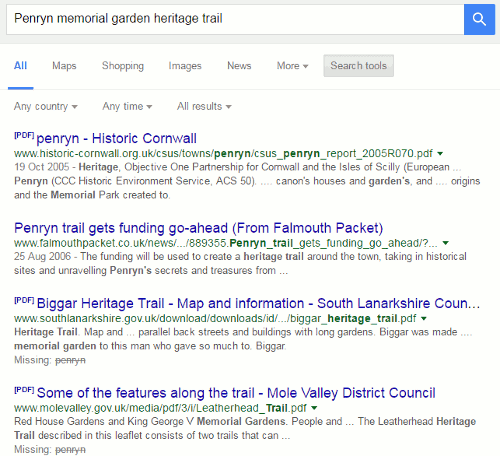
Task: Select the All results tab
Action: (x=20, y=66)
